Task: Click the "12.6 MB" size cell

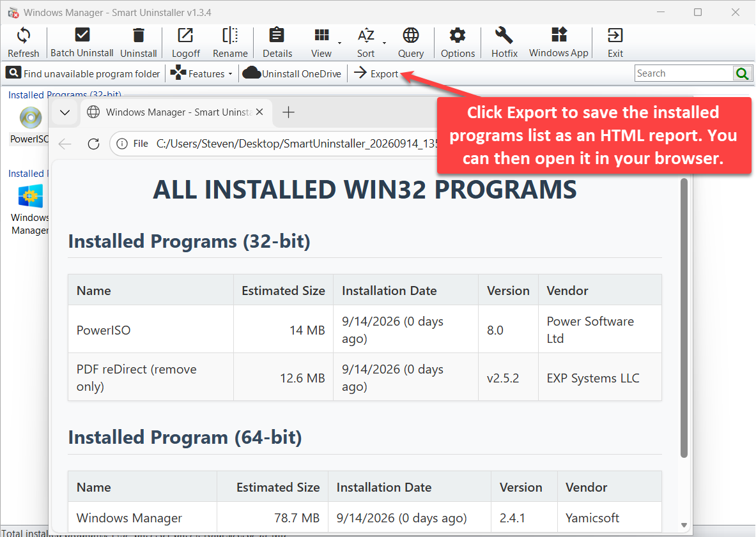Action: [x=284, y=377]
